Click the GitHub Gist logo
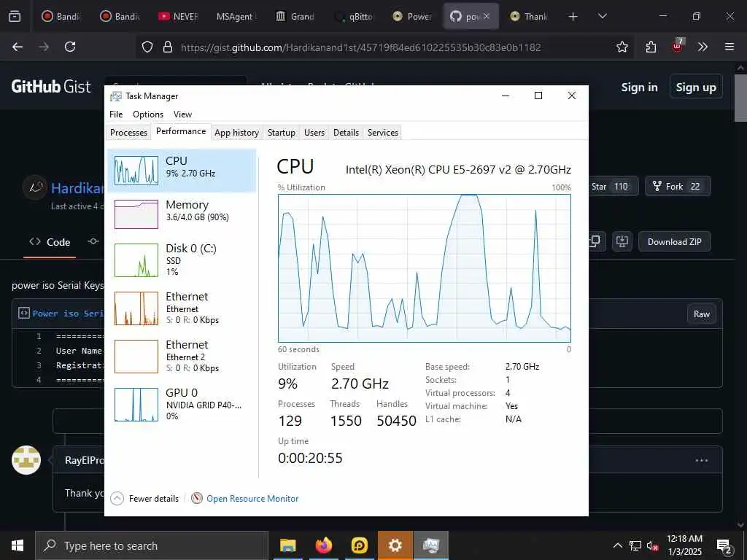Image resolution: width=747 pixels, height=560 pixels. tap(51, 87)
